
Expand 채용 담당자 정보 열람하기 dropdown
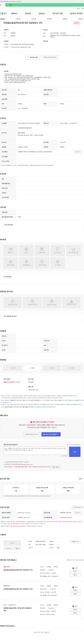click(x=51, y=434)
